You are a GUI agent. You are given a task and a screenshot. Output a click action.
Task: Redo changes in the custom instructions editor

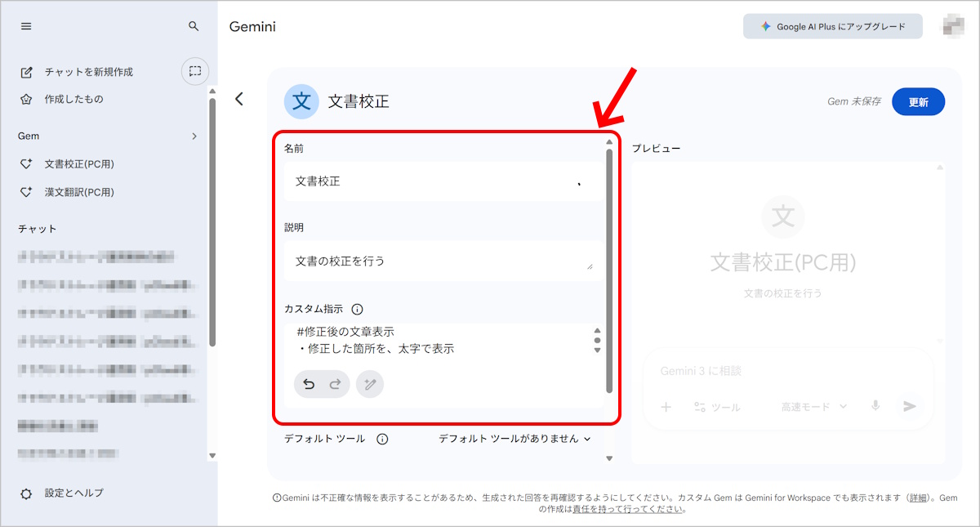point(333,384)
